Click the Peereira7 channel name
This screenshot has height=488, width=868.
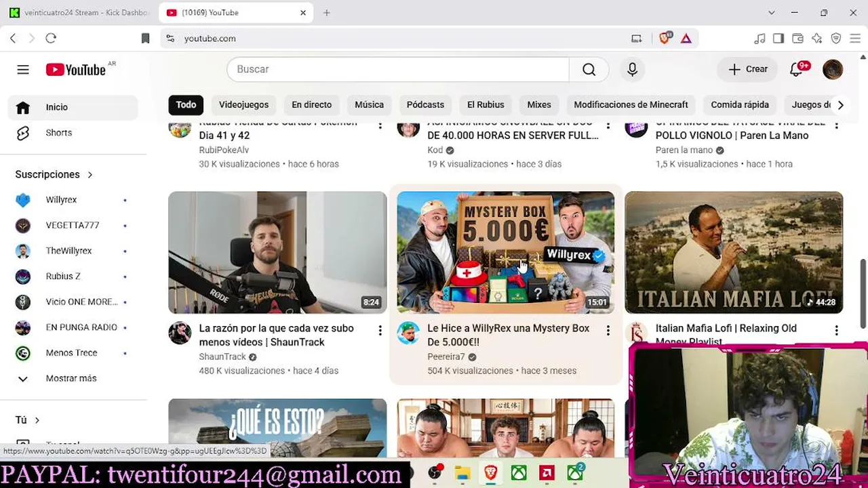(x=446, y=357)
